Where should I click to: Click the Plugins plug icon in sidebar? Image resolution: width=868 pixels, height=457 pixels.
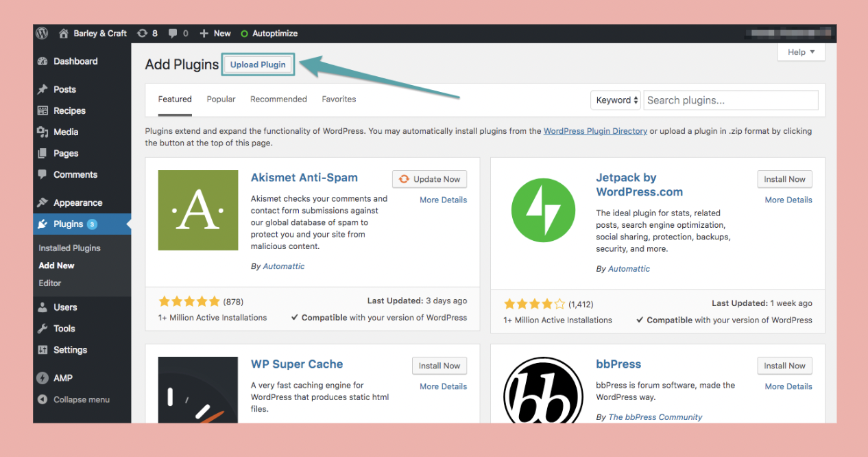click(x=43, y=224)
